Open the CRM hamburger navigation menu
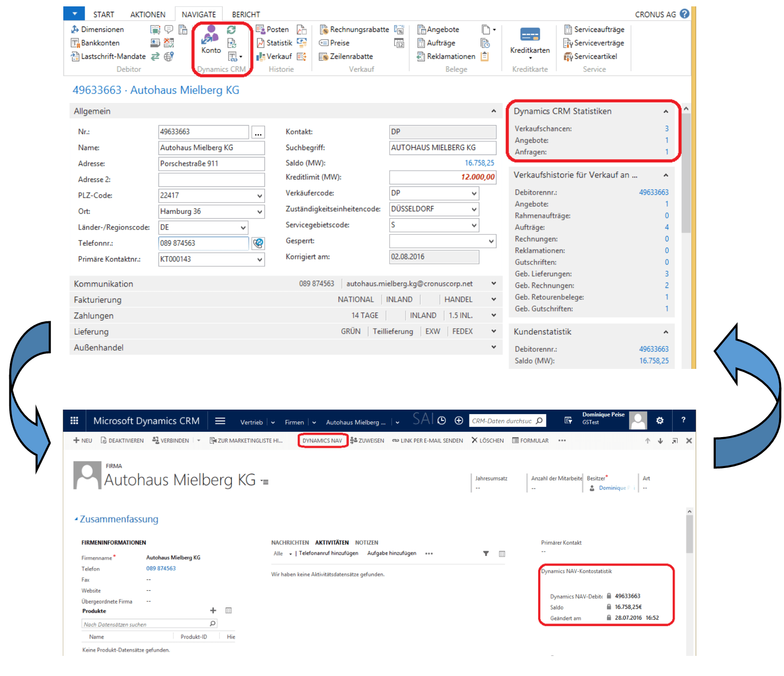Image resolution: width=784 pixels, height=676 pixels. coord(220,421)
